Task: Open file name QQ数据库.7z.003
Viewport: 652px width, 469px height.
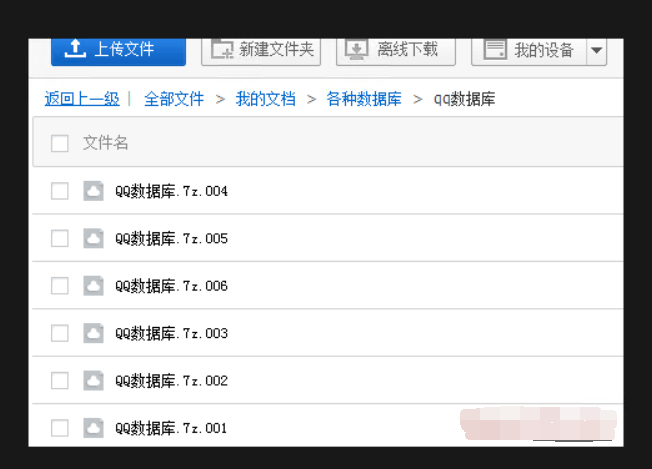Action: pyautogui.click(x=171, y=333)
